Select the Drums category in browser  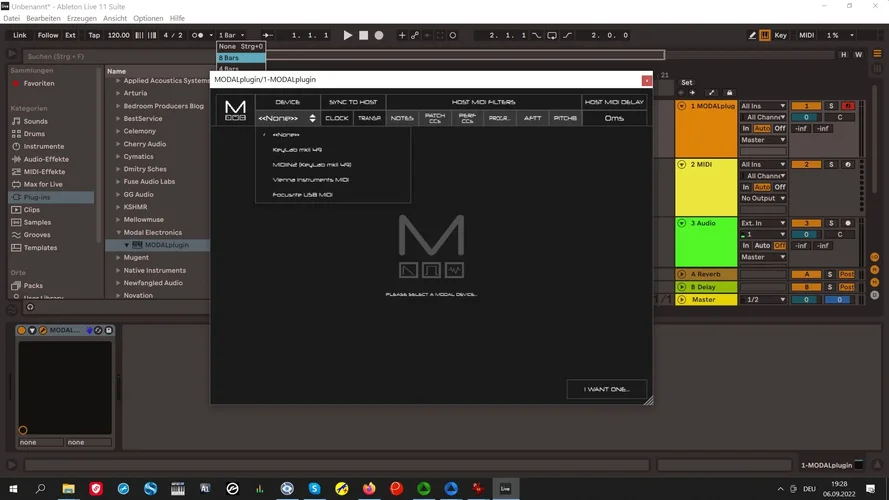[35, 133]
